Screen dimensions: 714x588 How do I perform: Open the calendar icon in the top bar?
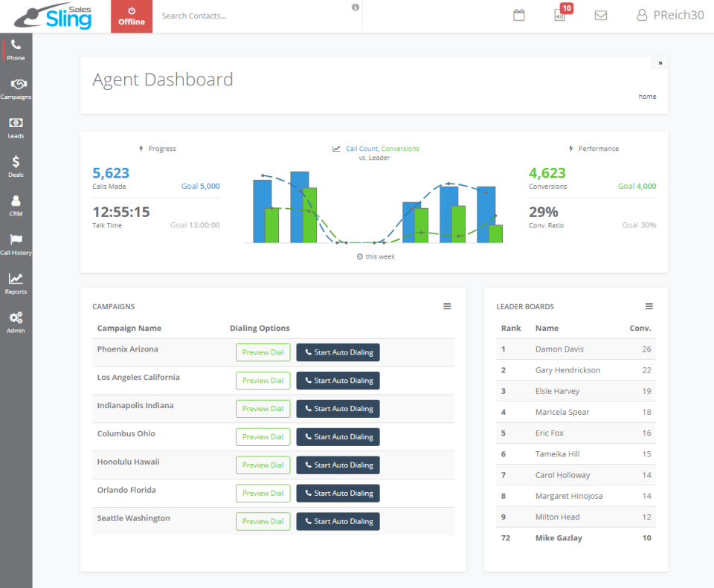pyautogui.click(x=518, y=15)
